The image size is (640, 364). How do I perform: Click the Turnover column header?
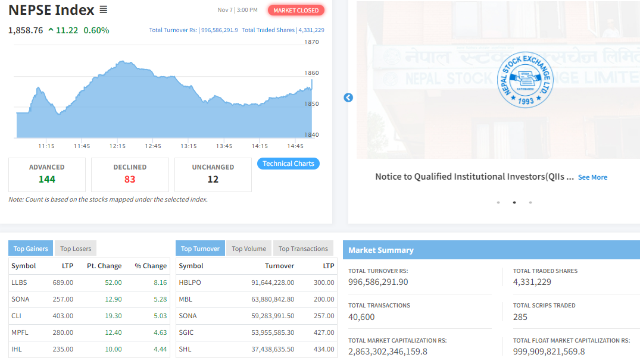coord(280,266)
